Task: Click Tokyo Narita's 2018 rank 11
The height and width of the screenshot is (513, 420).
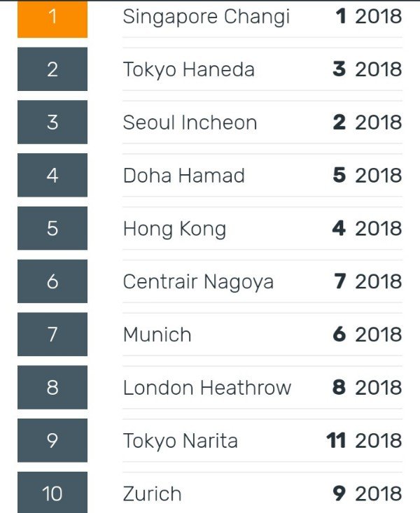Action: (336, 440)
